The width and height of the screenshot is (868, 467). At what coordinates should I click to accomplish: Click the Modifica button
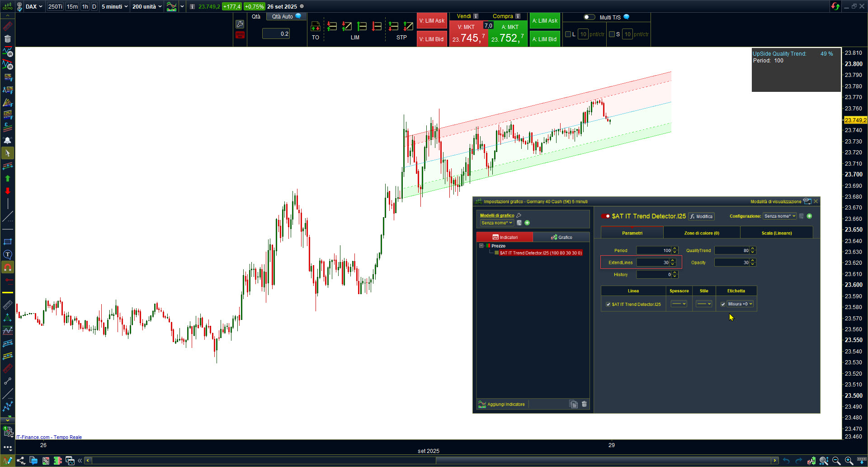tap(701, 216)
